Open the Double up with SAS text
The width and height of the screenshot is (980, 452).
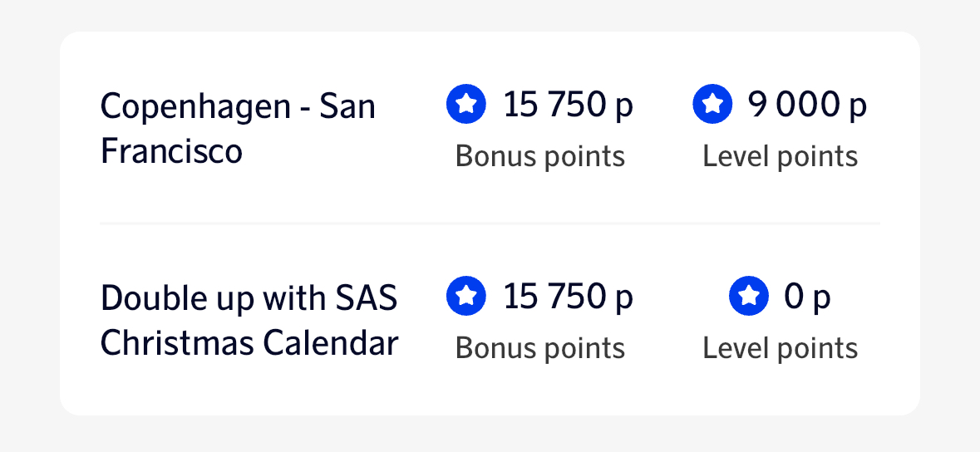tap(249, 298)
